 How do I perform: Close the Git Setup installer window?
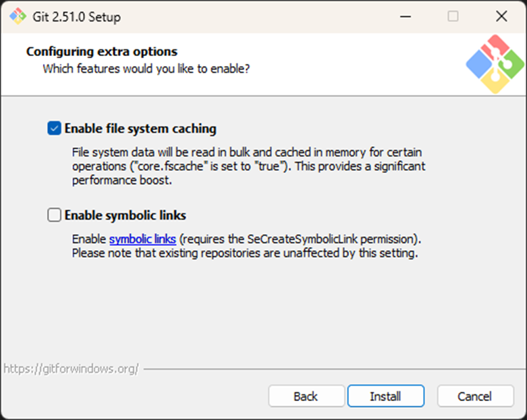pyautogui.click(x=501, y=16)
